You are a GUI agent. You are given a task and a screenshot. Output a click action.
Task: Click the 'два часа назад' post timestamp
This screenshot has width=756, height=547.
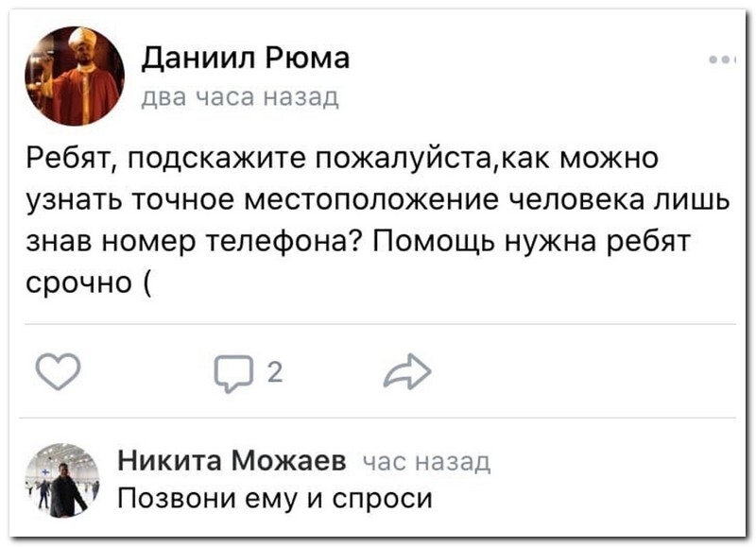(239, 95)
